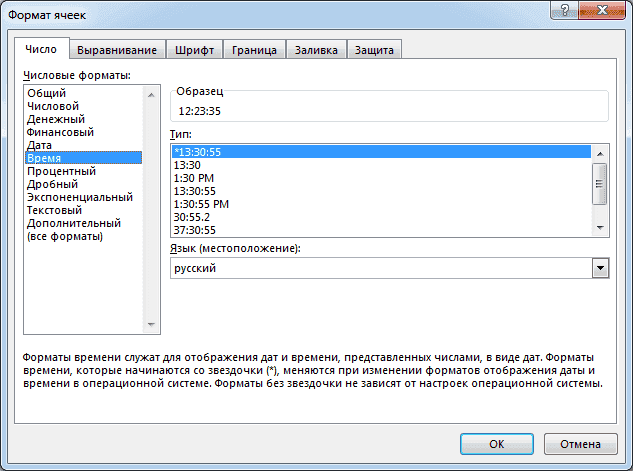Go to the Граница tab
The height and width of the screenshot is (471, 633).
254,50
